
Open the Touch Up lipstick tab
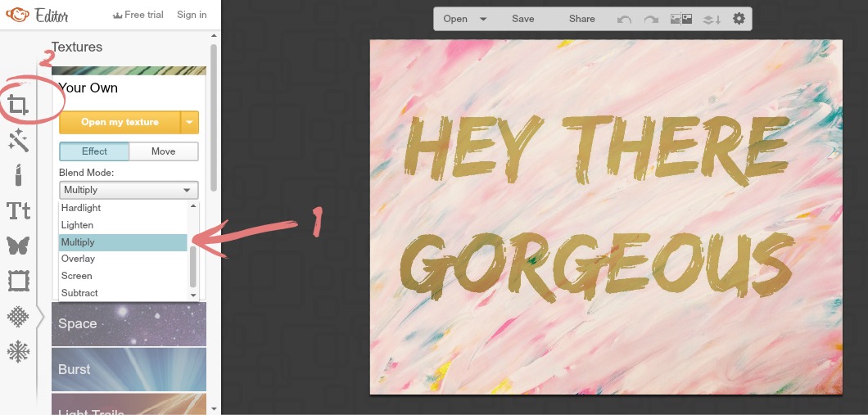point(18,175)
